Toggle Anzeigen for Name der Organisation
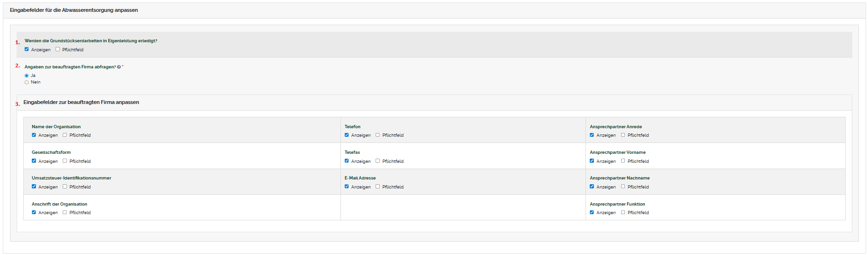868x255 pixels. click(x=34, y=135)
